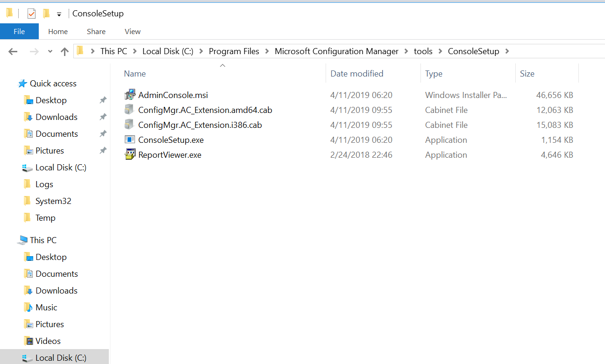The height and width of the screenshot is (364, 605).
Task: Click the Music folder icon under This PC
Action: coord(28,308)
